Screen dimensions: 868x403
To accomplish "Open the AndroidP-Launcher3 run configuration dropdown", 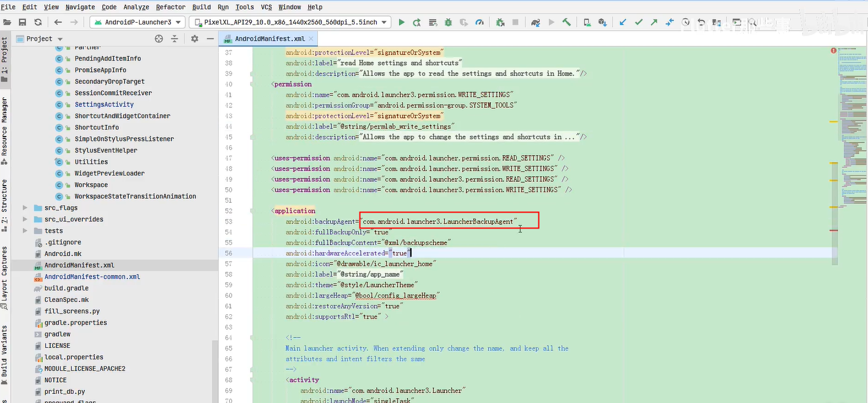I will pos(137,22).
